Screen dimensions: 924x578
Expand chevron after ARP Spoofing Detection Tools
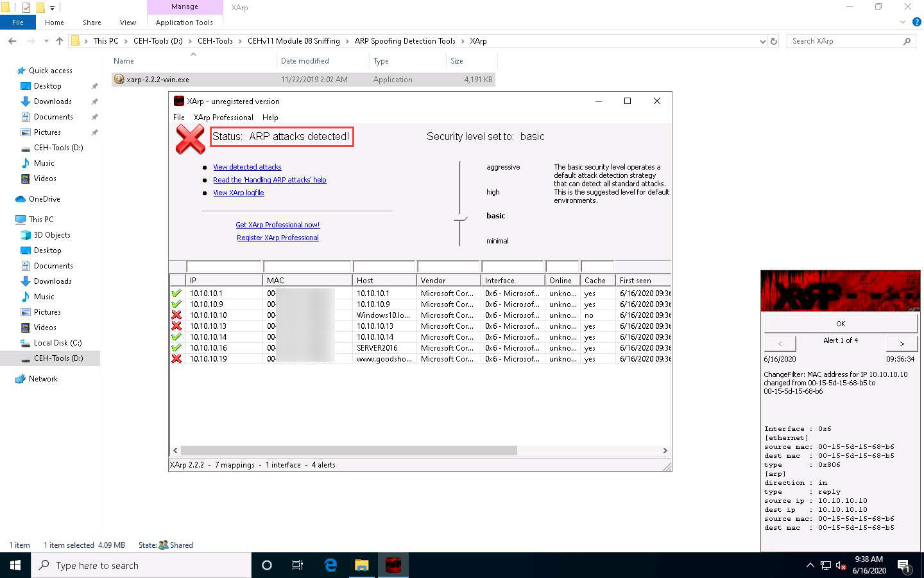coord(463,41)
